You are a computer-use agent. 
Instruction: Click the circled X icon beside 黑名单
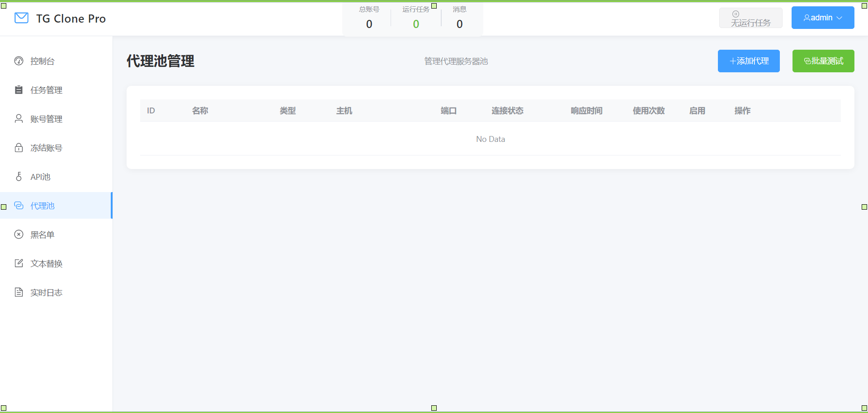[x=19, y=235]
